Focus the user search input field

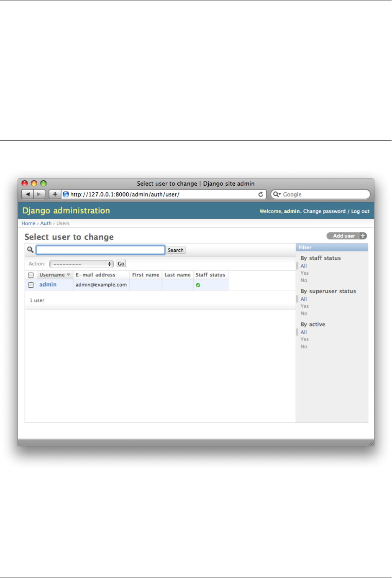(x=100, y=250)
